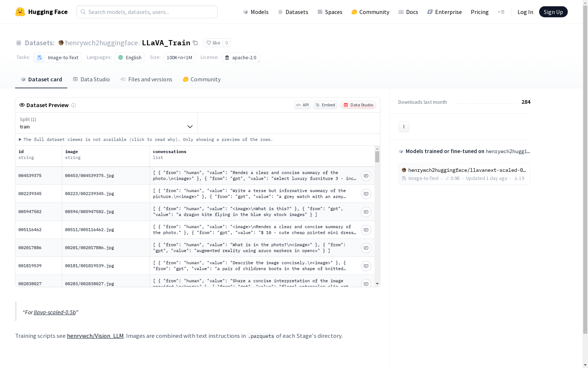
Task: Click the apache-2.0 license tag
Action: click(241, 57)
